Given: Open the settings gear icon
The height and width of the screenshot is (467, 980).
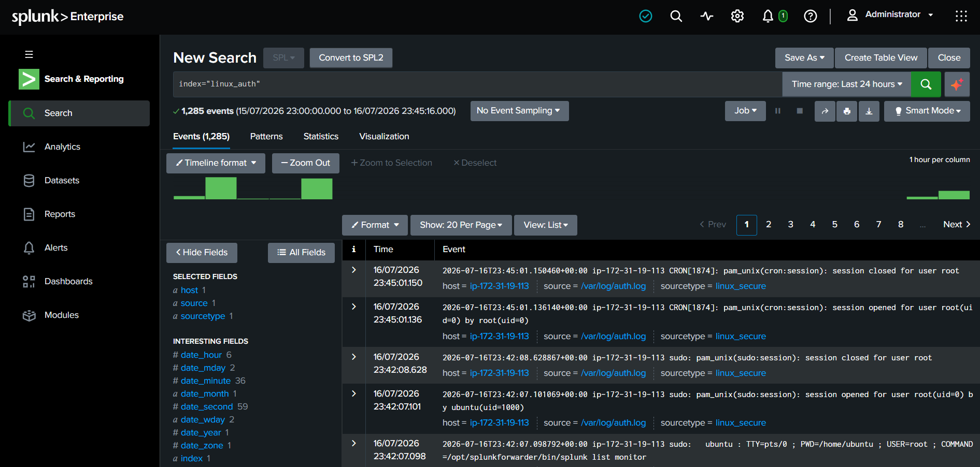Looking at the screenshot, I should click(737, 16).
